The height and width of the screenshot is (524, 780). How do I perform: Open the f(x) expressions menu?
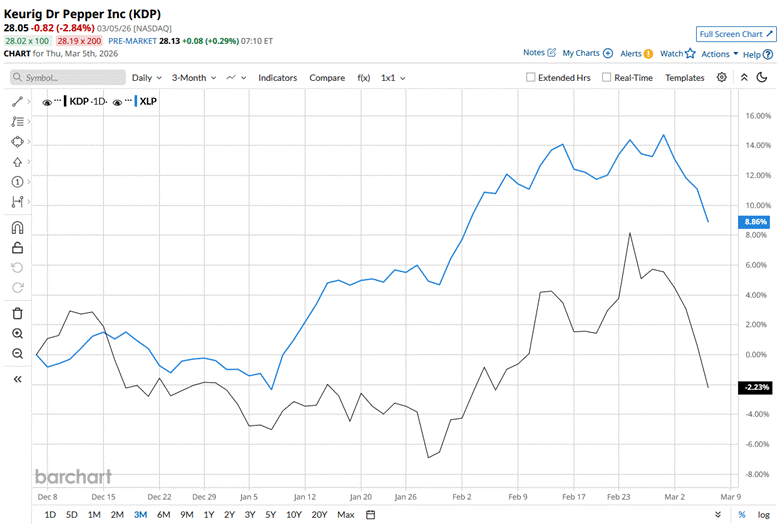pyautogui.click(x=364, y=78)
